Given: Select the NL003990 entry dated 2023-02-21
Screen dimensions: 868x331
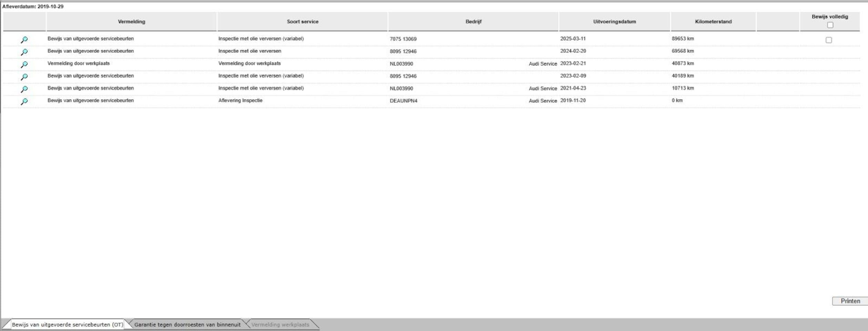Looking at the screenshot, I should [x=401, y=64].
